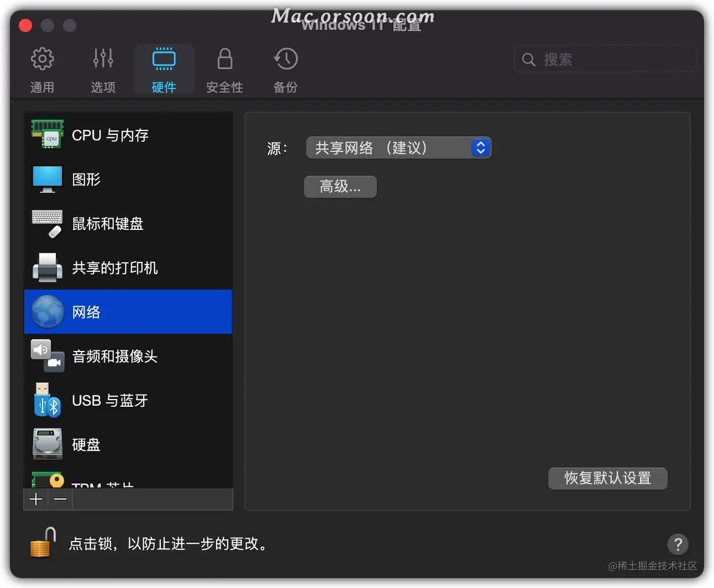The image size is (714, 588).
Task: Switch to the 安全性 tab label
Action: tap(225, 87)
